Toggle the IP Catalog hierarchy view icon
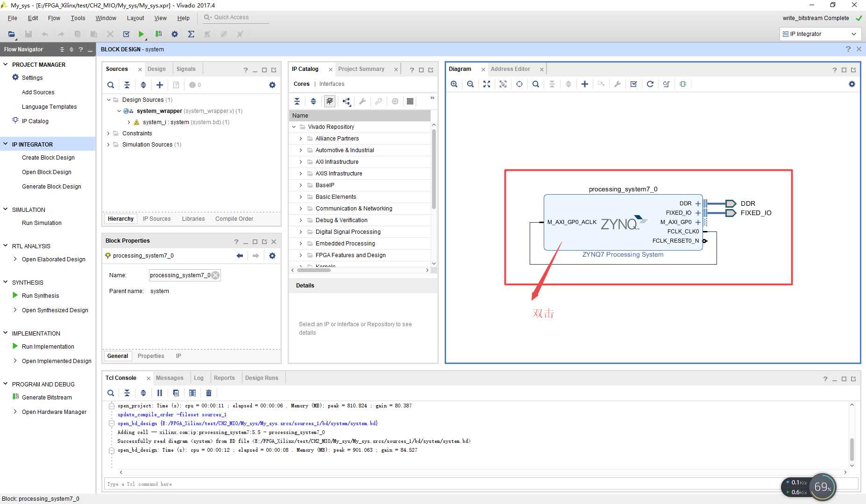Screen dimensions: 866x504 [346, 101]
